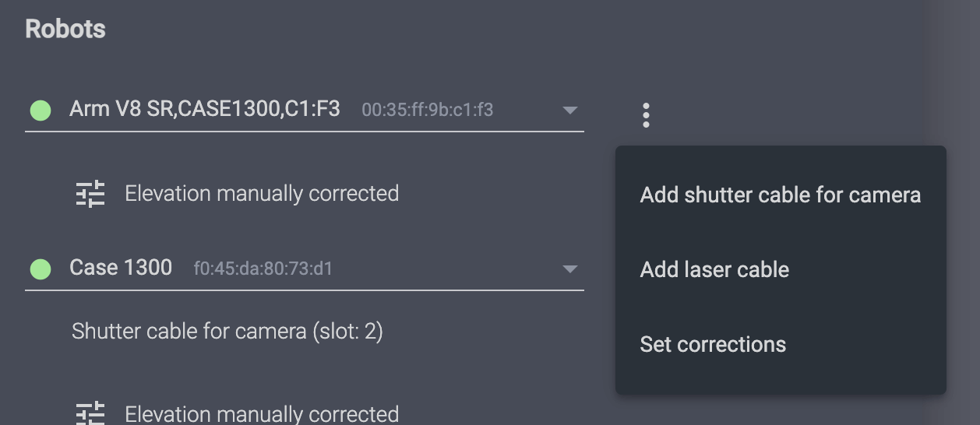This screenshot has height=425, width=980.
Task: Choose Set corrections from the menu
Action: (x=713, y=344)
